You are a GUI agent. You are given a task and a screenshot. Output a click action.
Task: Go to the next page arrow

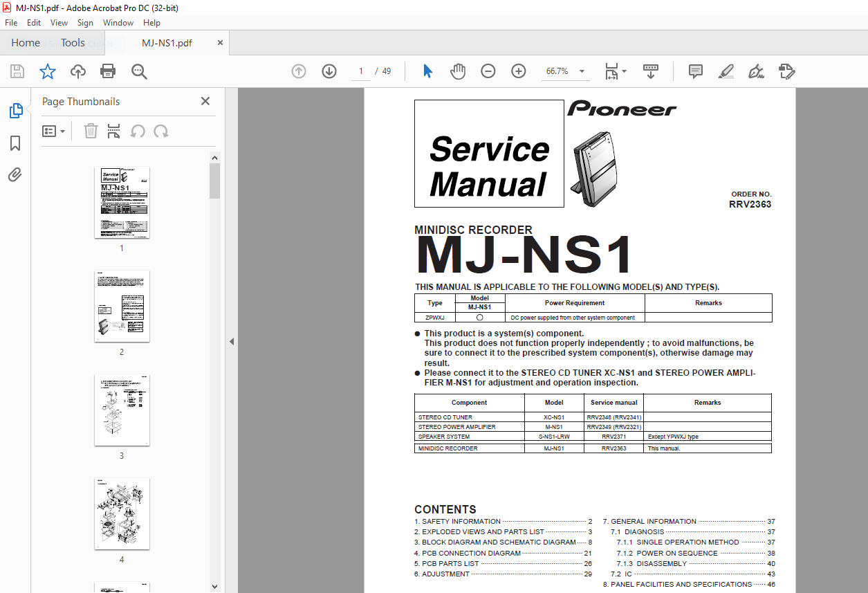point(329,71)
